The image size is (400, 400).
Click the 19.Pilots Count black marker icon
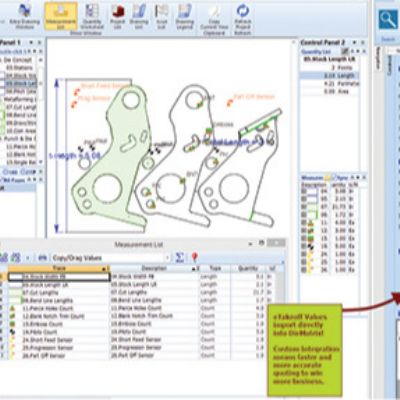click(12, 332)
